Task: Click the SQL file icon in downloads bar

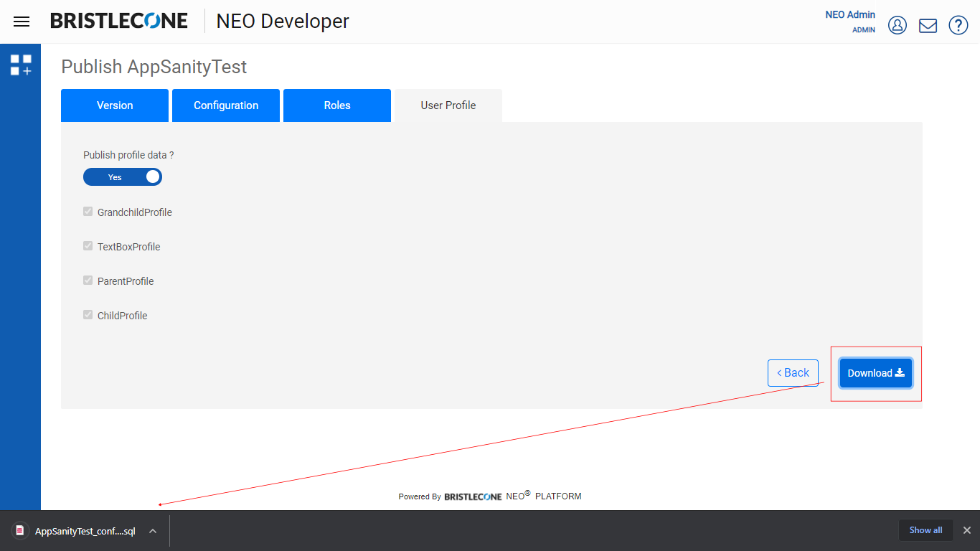Action: [x=20, y=531]
